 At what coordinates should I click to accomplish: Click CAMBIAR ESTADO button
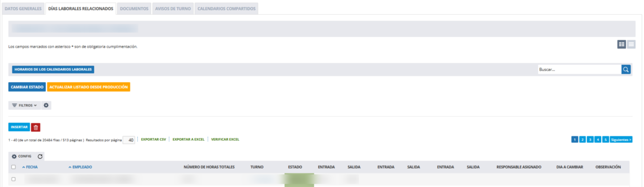click(27, 87)
